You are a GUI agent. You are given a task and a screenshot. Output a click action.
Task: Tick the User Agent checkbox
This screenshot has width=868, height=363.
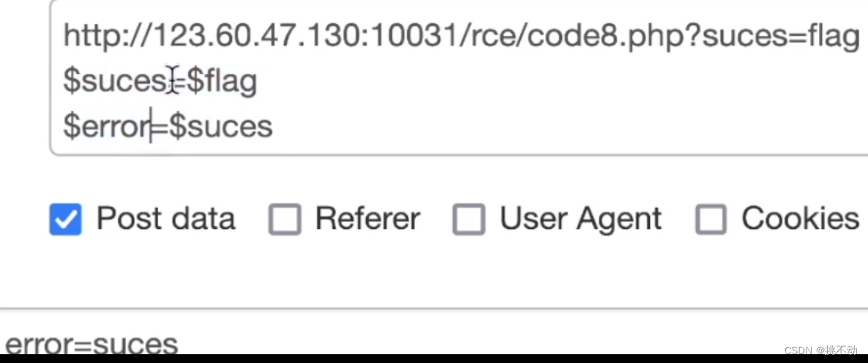(468, 220)
